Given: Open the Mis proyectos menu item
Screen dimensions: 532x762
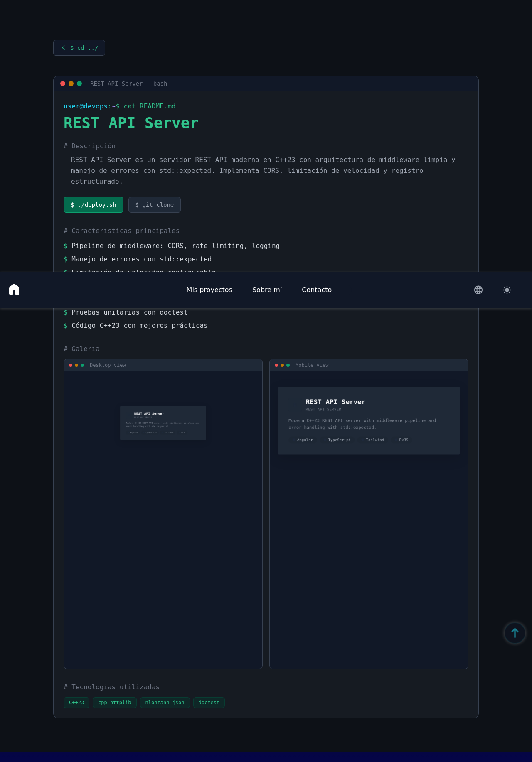Looking at the screenshot, I should point(209,290).
